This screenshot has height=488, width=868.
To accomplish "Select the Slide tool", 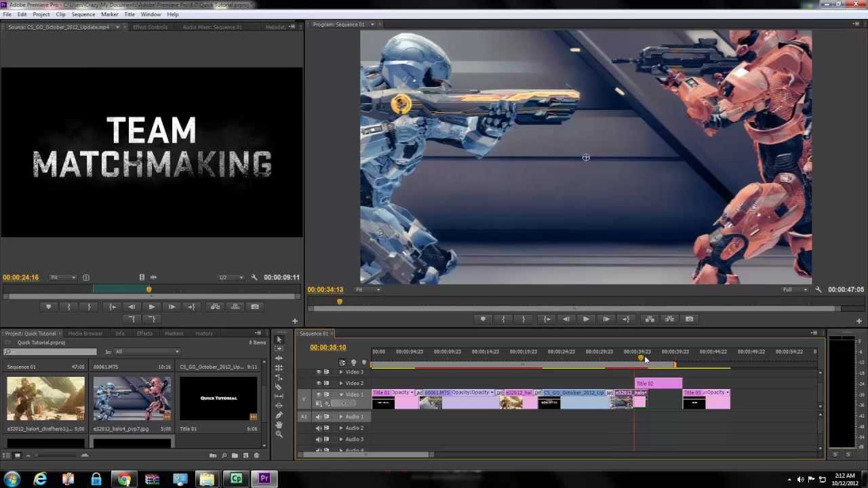I will (279, 405).
